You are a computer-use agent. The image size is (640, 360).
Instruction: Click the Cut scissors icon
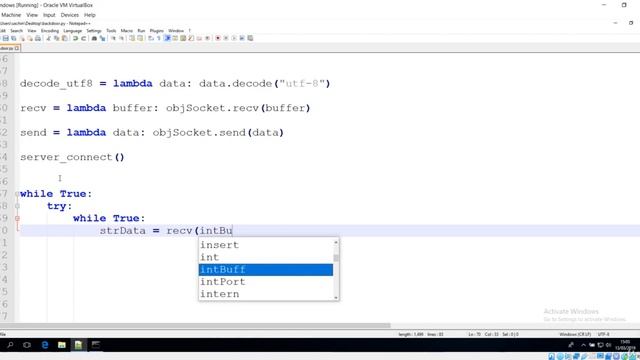[49, 38]
